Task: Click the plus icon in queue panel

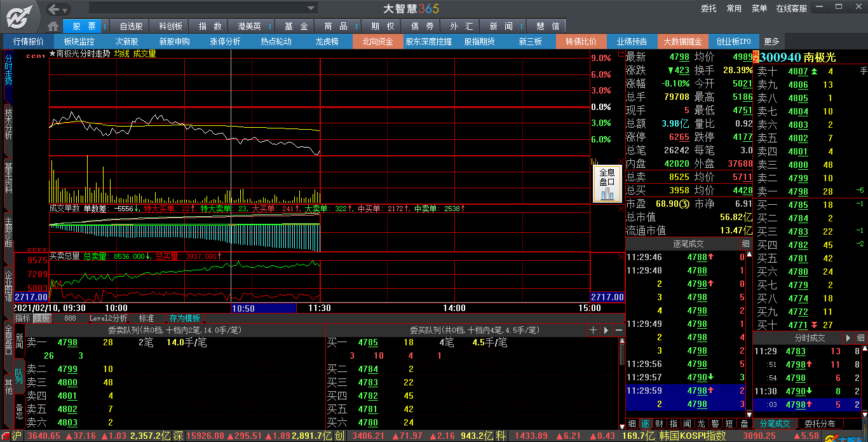Action: coord(593,330)
